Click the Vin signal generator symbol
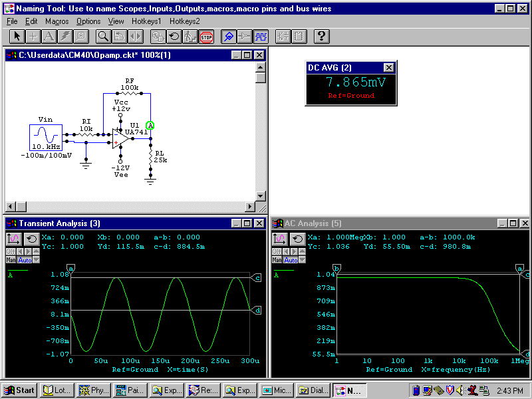 pyautogui.click(x=46, y=138)
